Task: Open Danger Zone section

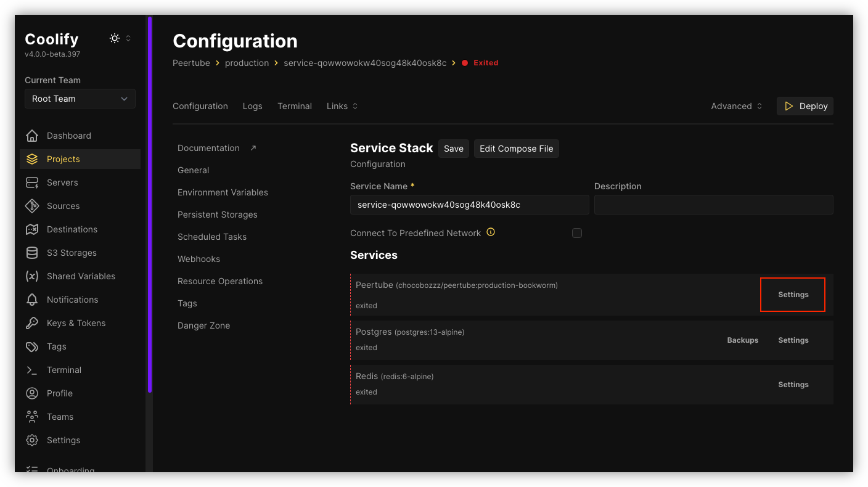Action: [203, 325]
